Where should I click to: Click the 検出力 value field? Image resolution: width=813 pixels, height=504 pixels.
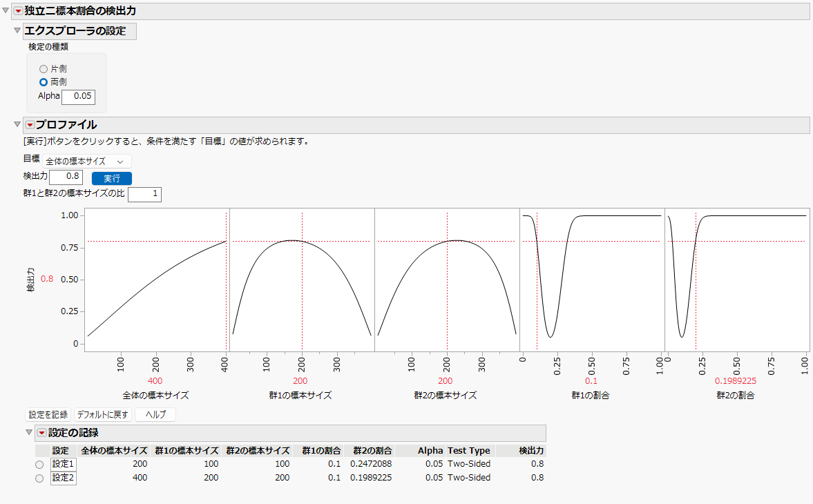click(x=66, y=177)
